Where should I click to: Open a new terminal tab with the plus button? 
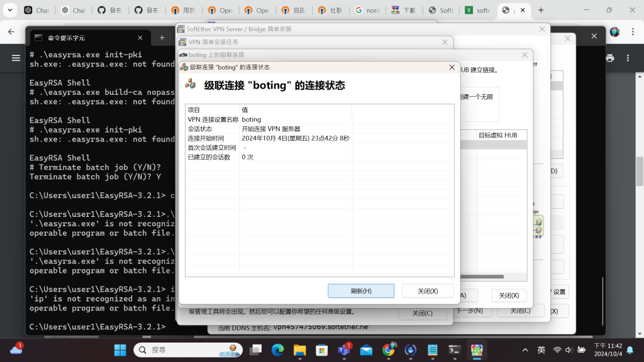pyautogui.click(x=162, y=38)
